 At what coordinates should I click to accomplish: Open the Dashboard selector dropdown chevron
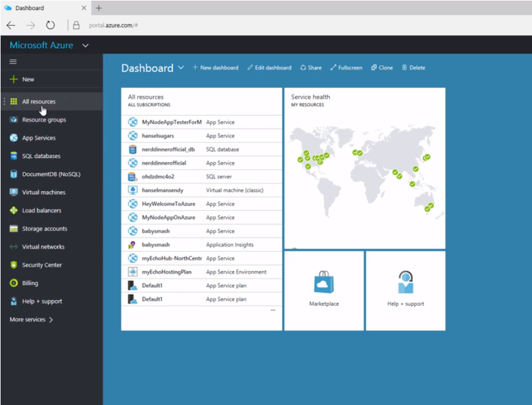181,67
